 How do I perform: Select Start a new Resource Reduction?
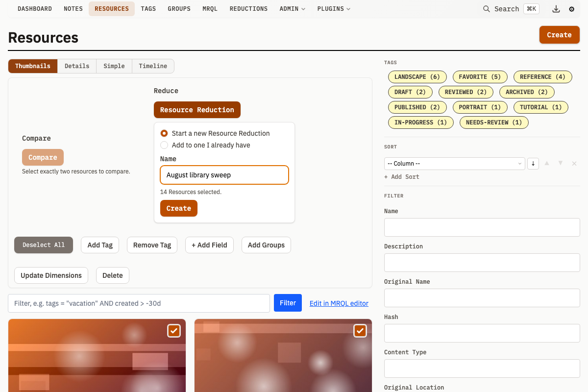tap(164, 133)
